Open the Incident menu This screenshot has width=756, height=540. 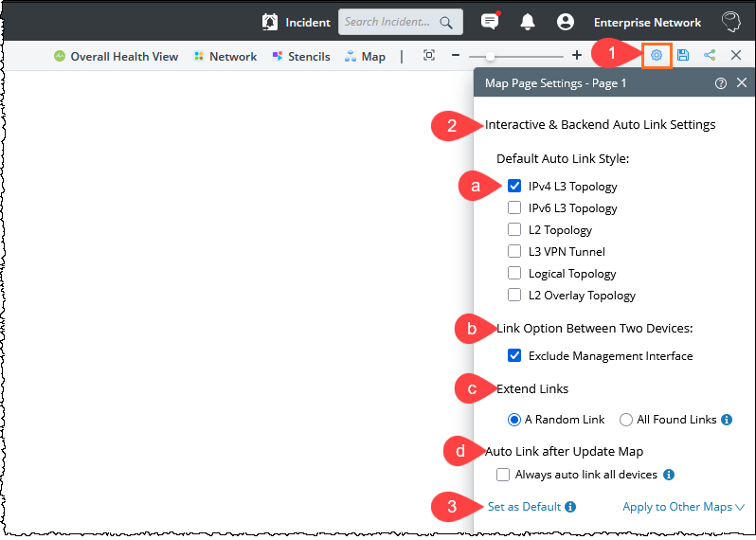pos(297,22)
